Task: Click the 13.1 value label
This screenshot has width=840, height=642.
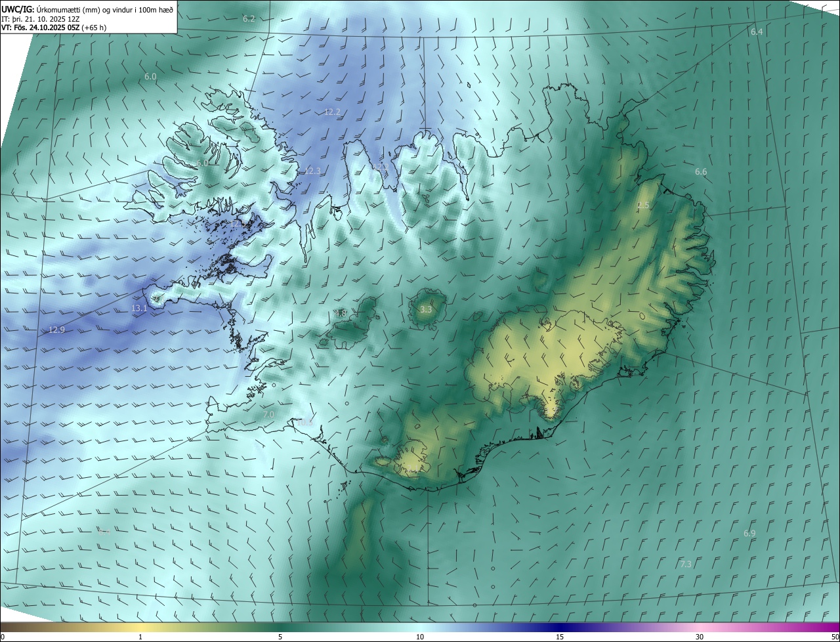Action: coord(139,308)
